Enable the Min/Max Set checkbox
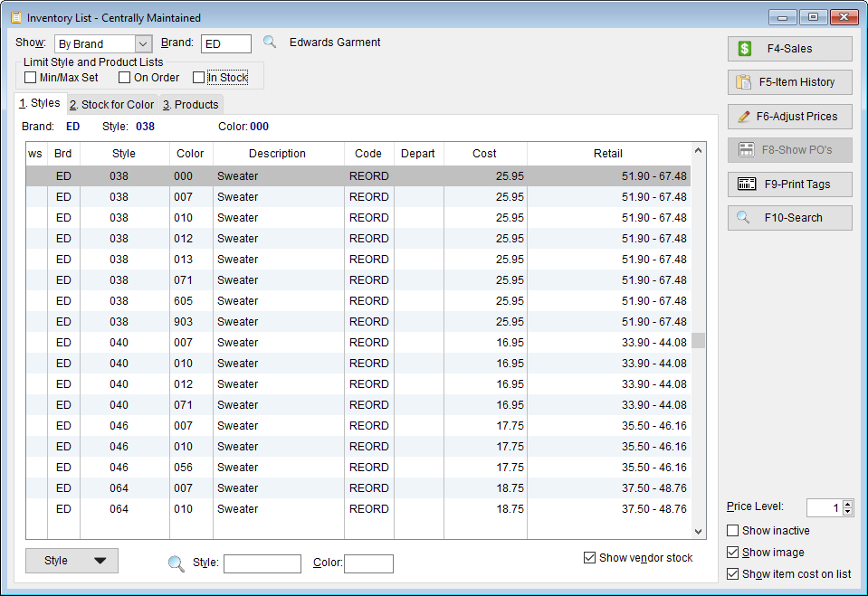The height and width of the screenshot is (596, 868). (x=31, y=78)
